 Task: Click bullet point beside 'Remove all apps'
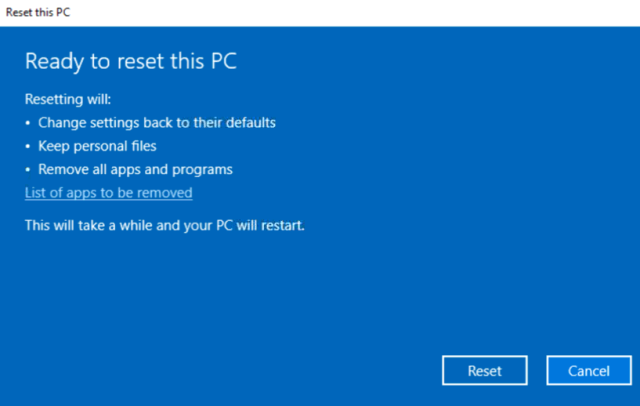(28, 169)
